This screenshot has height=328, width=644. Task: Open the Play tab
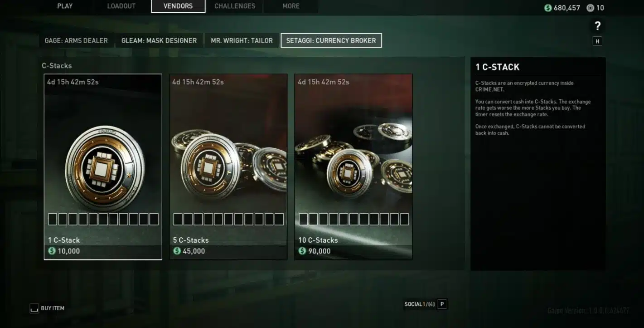(65, 6)
